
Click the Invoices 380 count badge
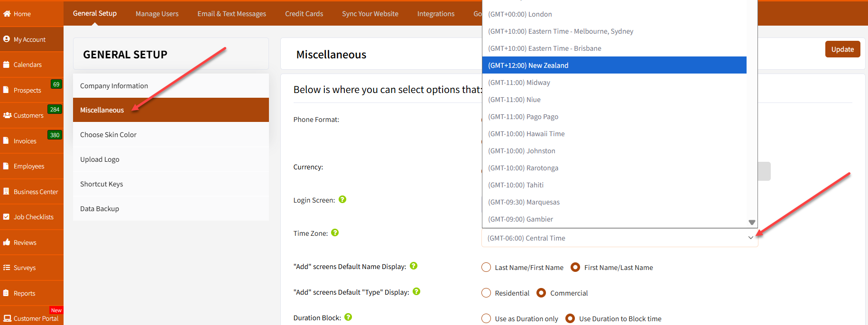(55, 135)
